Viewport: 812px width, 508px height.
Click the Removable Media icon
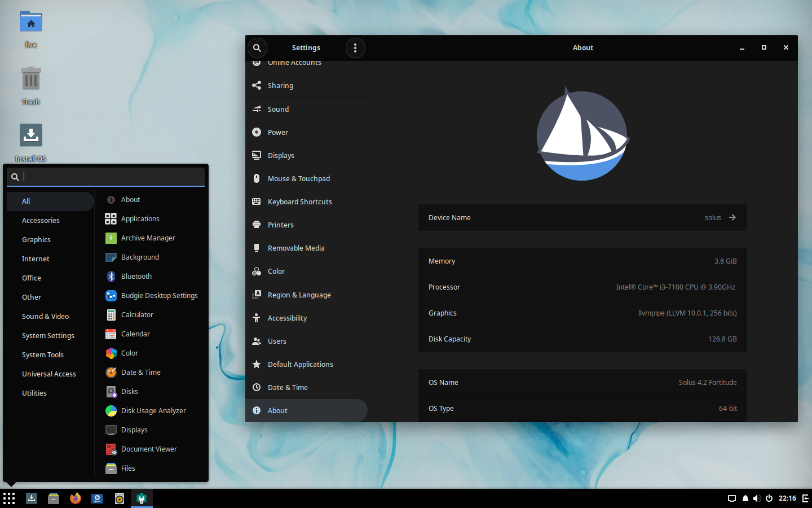[x=257, y=248]
